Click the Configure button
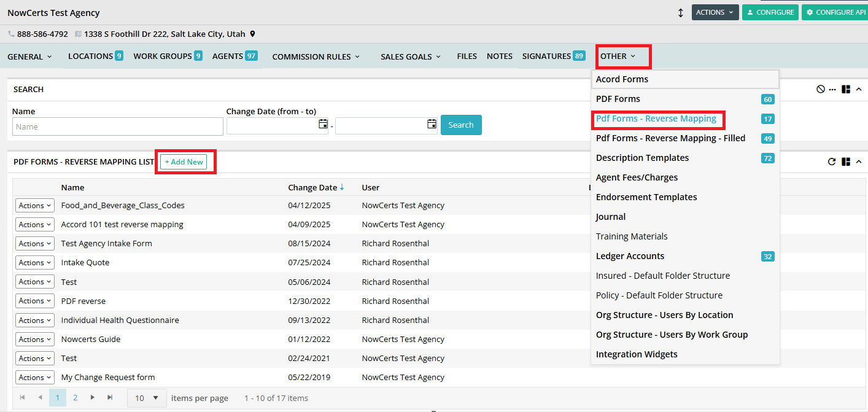 [770, 12]
